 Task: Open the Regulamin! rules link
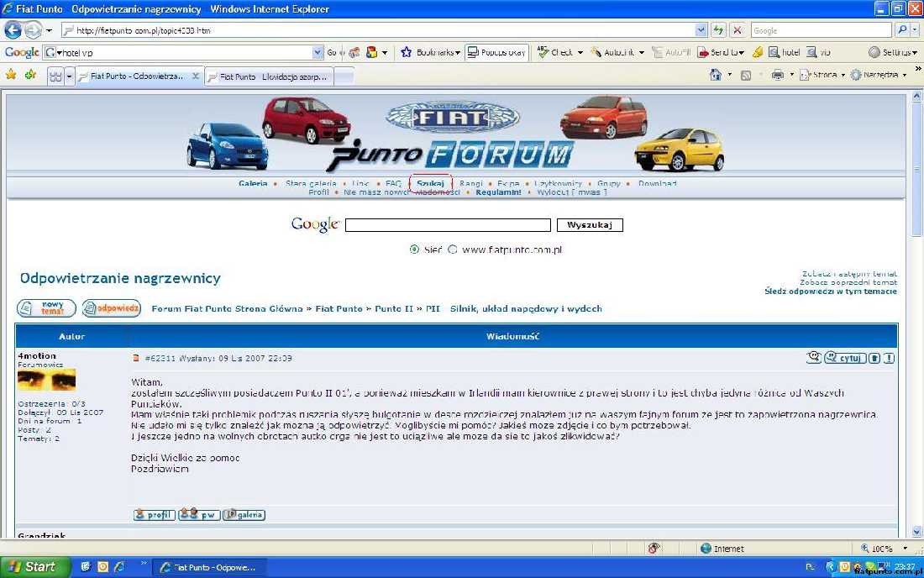tap(498, 192)
